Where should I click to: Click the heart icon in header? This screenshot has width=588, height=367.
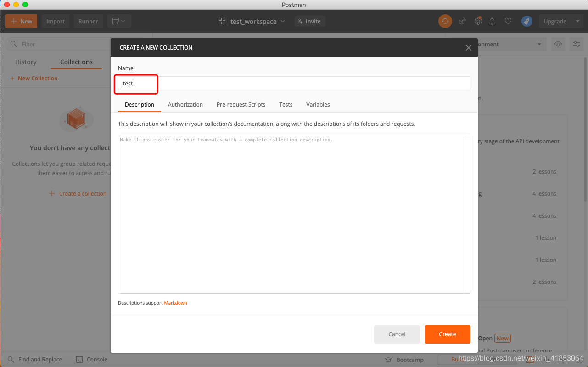click(508, 21)
